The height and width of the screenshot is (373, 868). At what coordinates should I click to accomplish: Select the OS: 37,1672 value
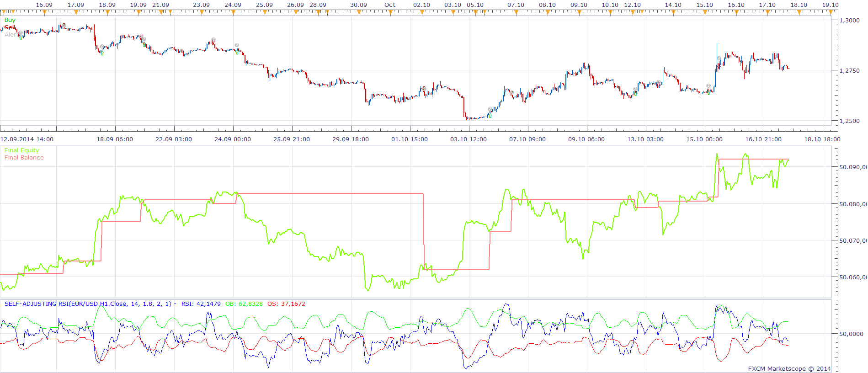coord(286,304)
